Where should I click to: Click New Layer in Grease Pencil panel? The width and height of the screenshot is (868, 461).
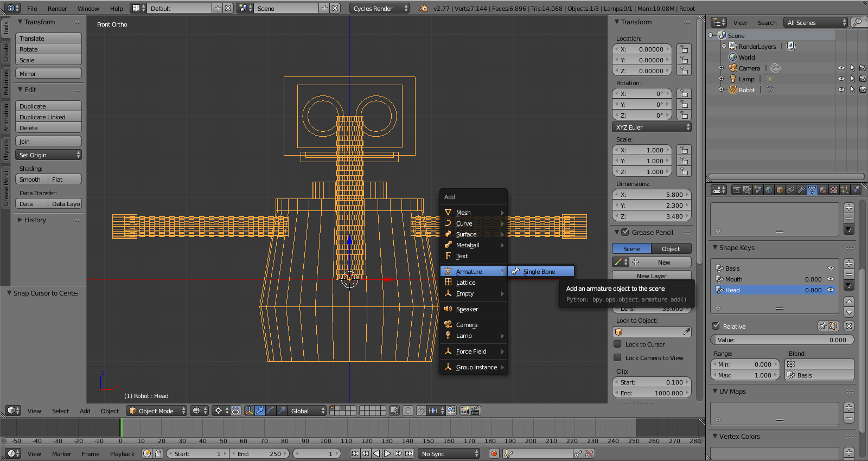652,276
